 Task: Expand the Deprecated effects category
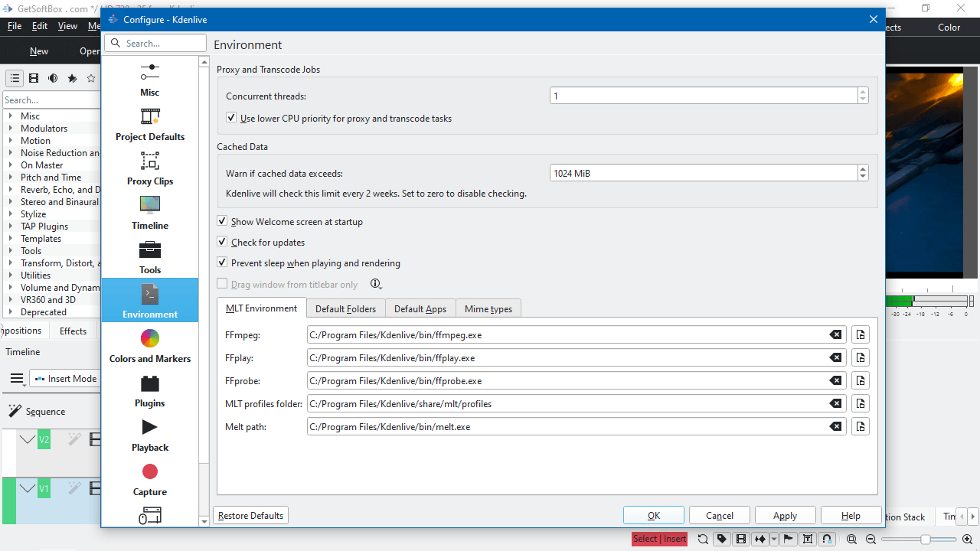click(11, 312)
